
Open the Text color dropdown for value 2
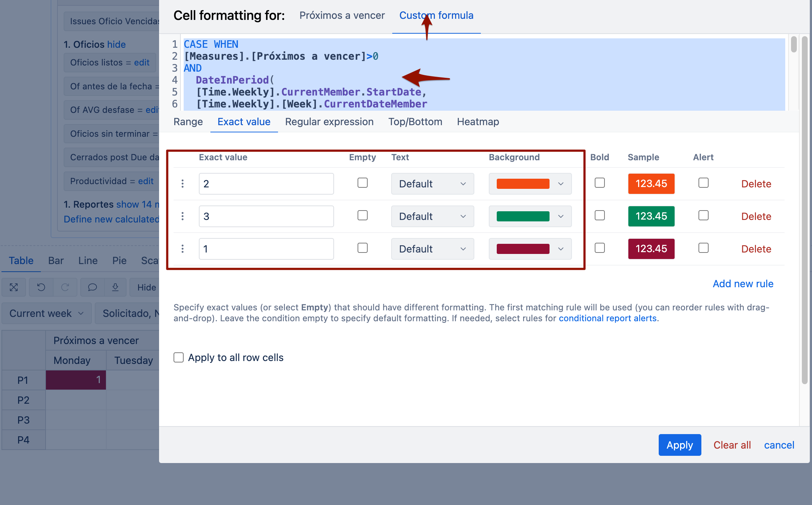432,184
